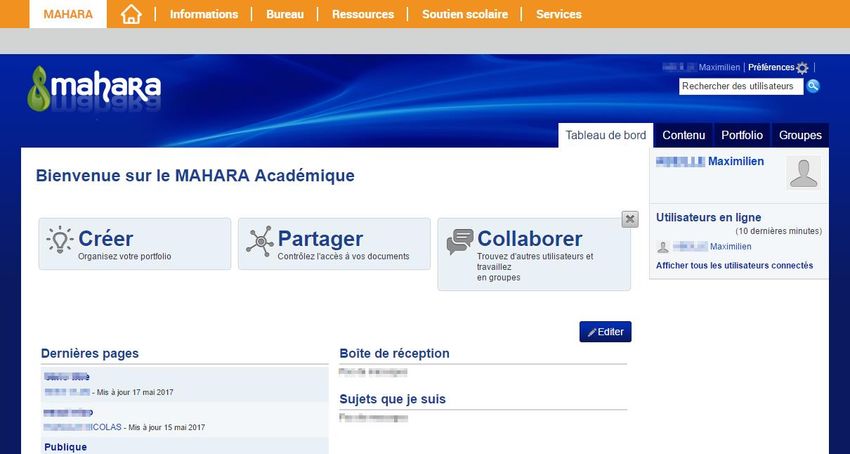Open the Informations menu

204,14
